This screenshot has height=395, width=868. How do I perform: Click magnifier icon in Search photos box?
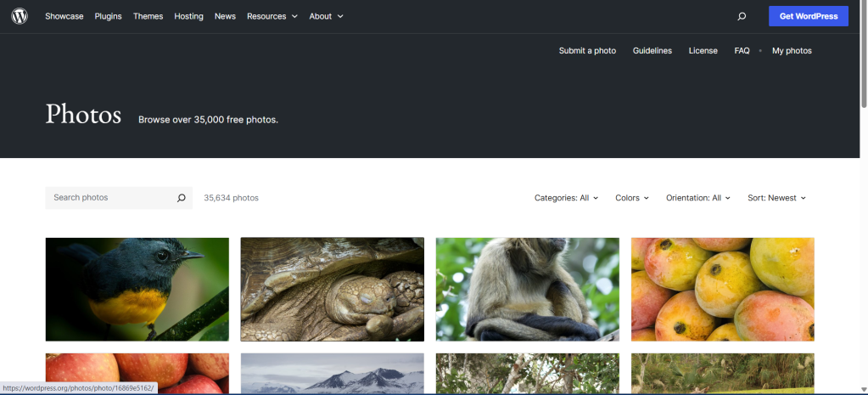181,198
